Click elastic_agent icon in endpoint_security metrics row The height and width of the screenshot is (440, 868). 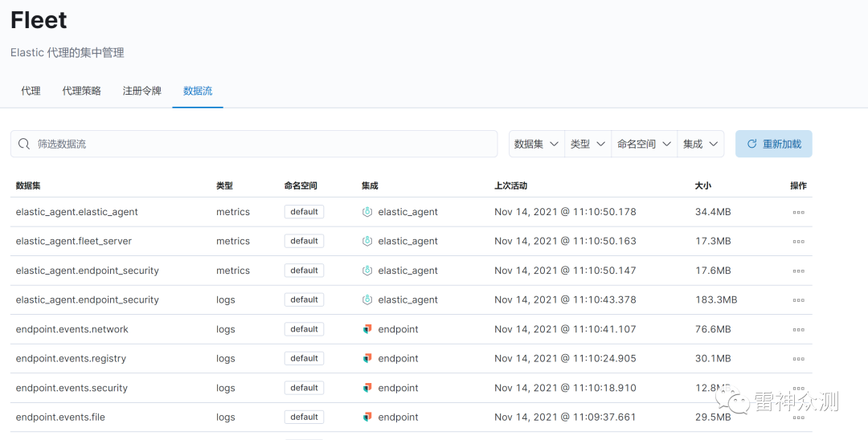[367, 271]
